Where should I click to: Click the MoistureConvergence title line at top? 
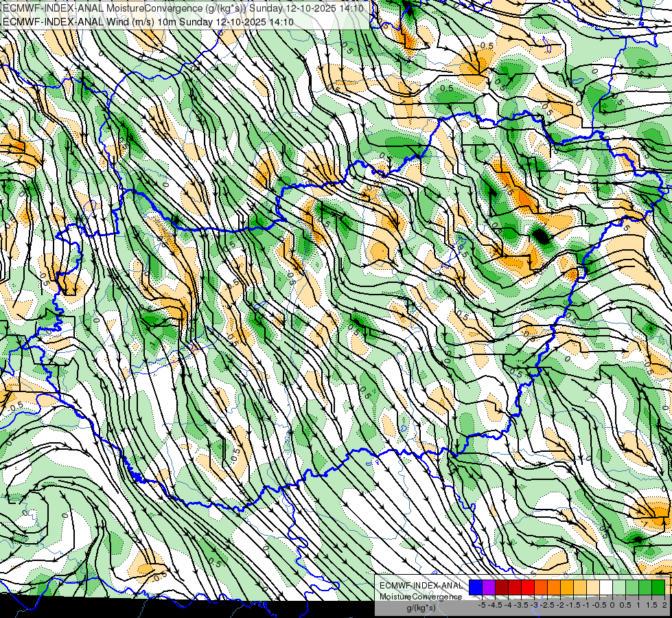tap(183, 8)
